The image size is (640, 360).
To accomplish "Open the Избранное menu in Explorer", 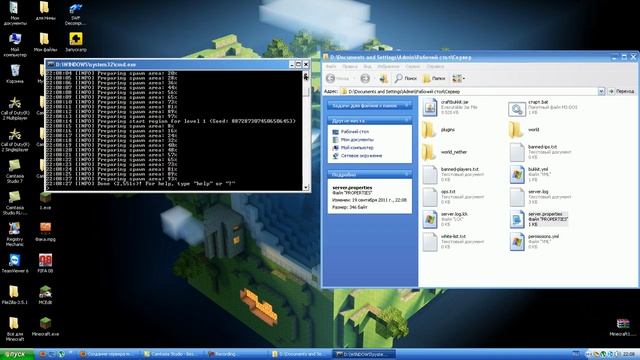I will 388,66.
